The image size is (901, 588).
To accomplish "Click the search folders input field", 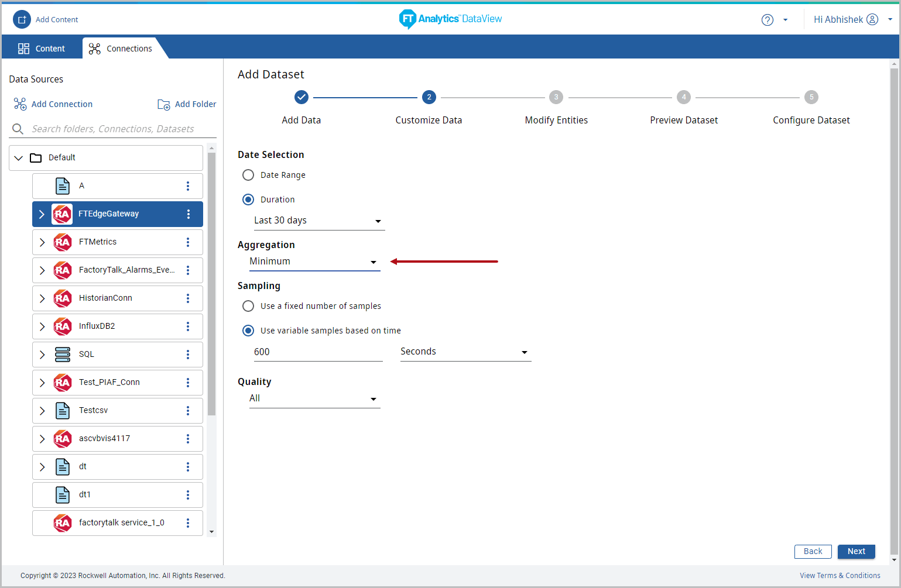I will [113, 129].
